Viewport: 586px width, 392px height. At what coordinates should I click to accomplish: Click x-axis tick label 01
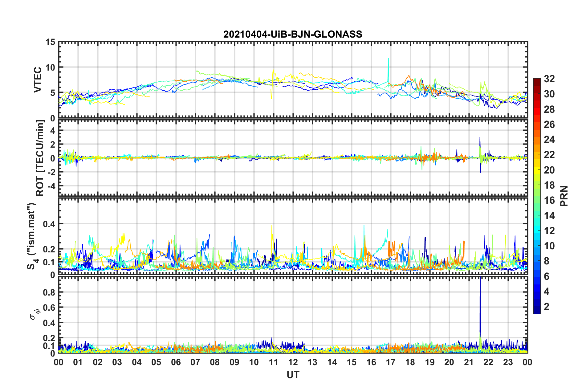tap(78, 362)
